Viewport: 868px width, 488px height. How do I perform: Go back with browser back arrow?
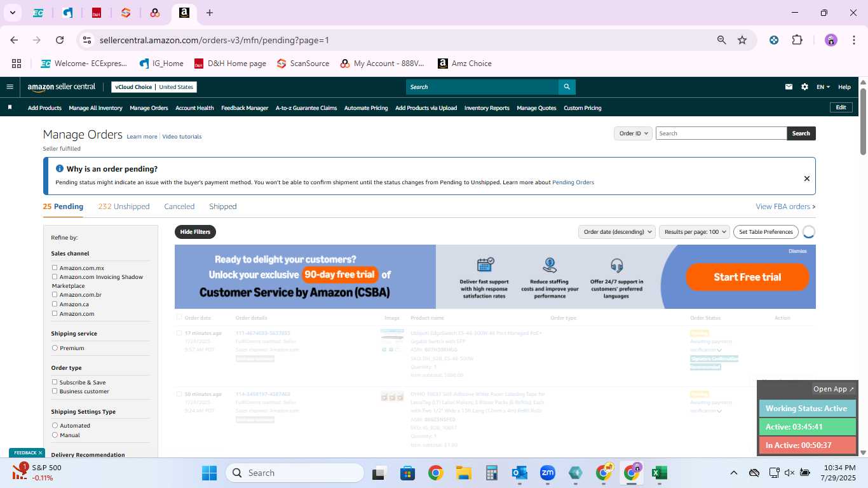click(x=15, y=40)
